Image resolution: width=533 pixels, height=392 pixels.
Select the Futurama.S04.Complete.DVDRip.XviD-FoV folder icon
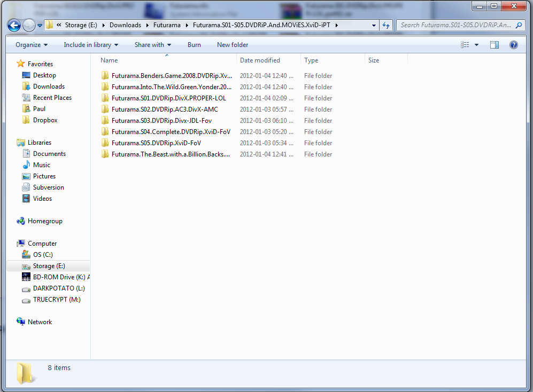[105, 131]
